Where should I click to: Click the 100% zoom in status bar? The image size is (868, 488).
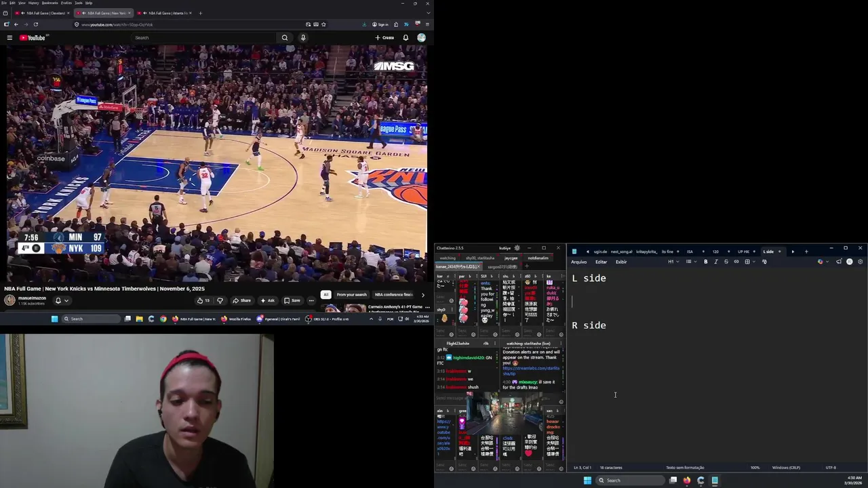pyautogui.click(x=755, y=468)
